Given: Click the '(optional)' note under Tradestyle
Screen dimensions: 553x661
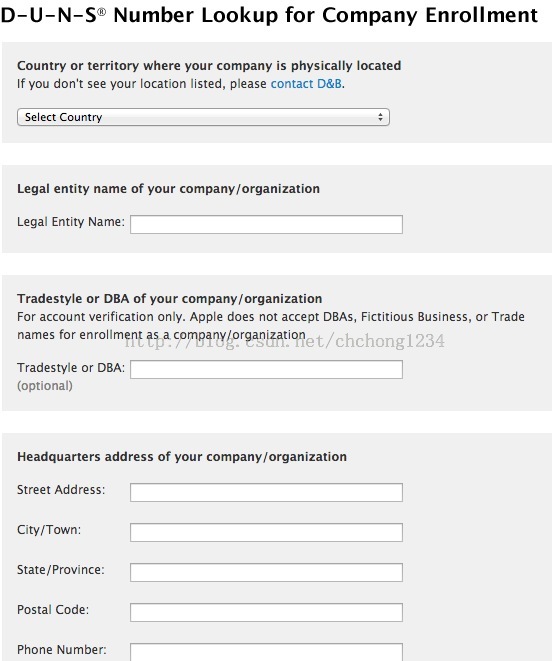Looking at the screenshot, I should pyautogui.click(x=45, y=386).
